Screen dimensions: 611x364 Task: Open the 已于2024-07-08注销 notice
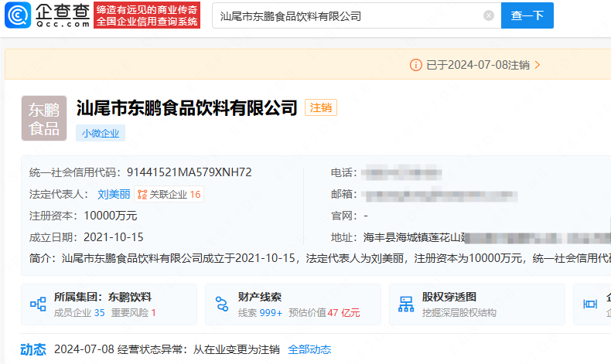click(478, 65)
